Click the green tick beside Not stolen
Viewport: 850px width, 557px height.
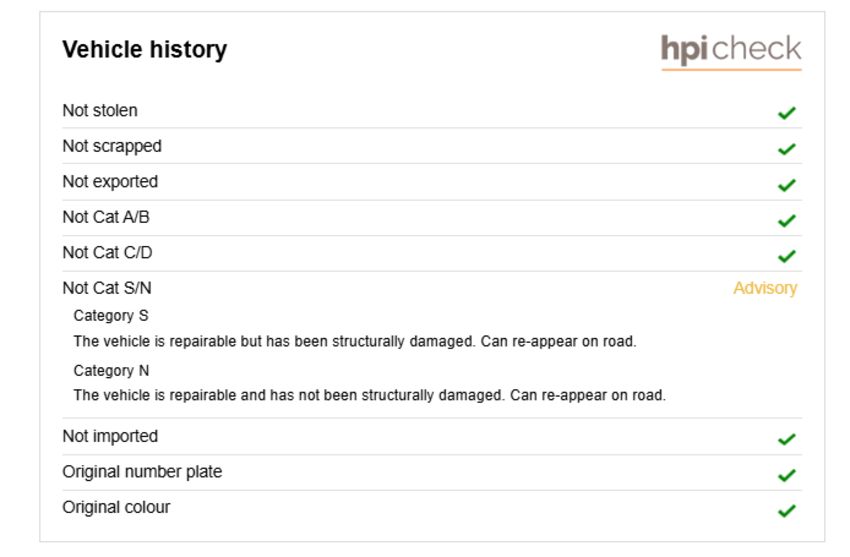787,113
